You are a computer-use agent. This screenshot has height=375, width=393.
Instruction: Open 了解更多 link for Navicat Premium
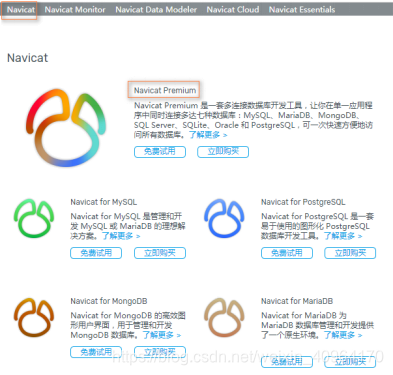point(208,135)
